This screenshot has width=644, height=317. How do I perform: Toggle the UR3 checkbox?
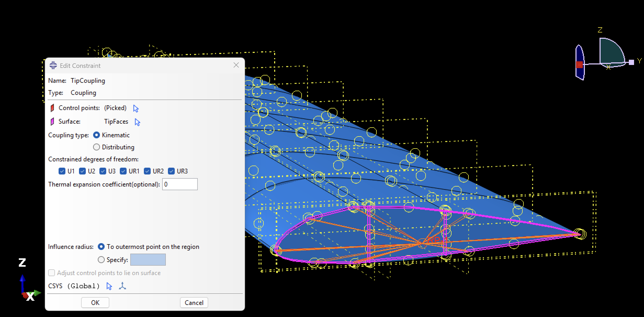pos(171,171)
